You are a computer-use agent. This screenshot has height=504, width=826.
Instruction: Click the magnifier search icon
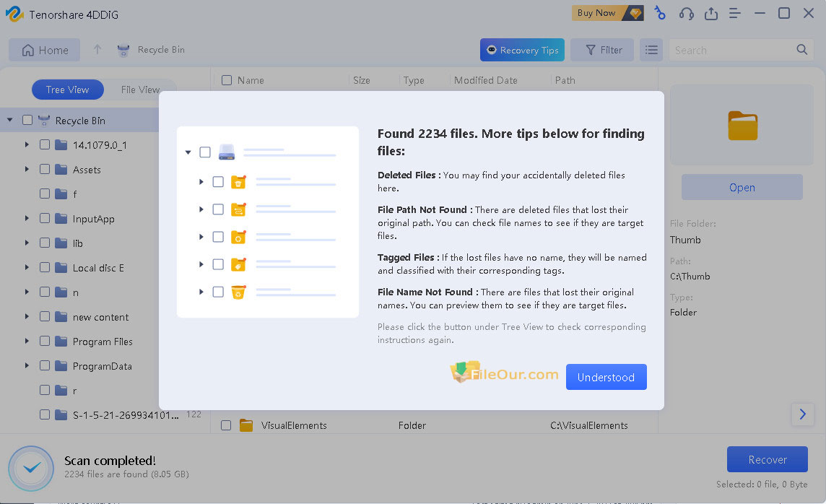801,50
